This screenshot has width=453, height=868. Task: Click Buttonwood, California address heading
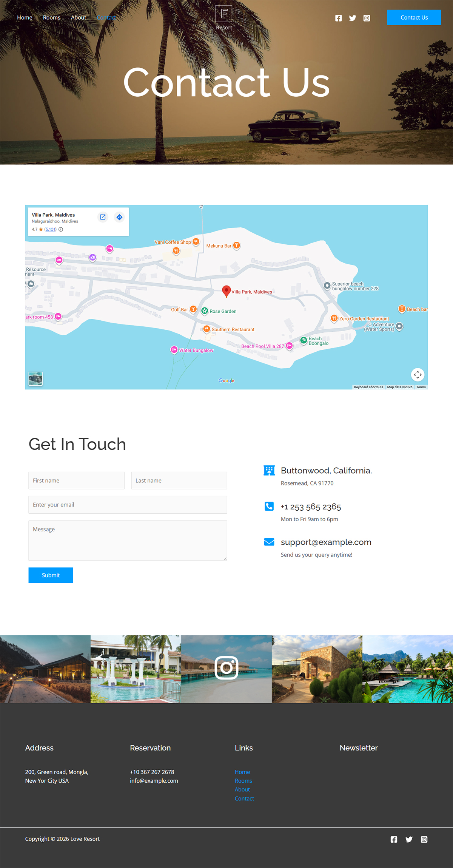point(327,471)
